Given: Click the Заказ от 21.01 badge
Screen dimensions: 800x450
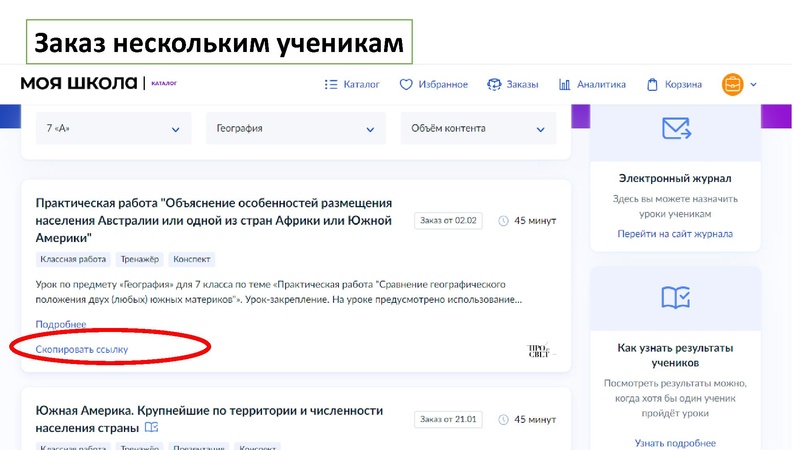Looking at the screenshot, I should 448,419.
